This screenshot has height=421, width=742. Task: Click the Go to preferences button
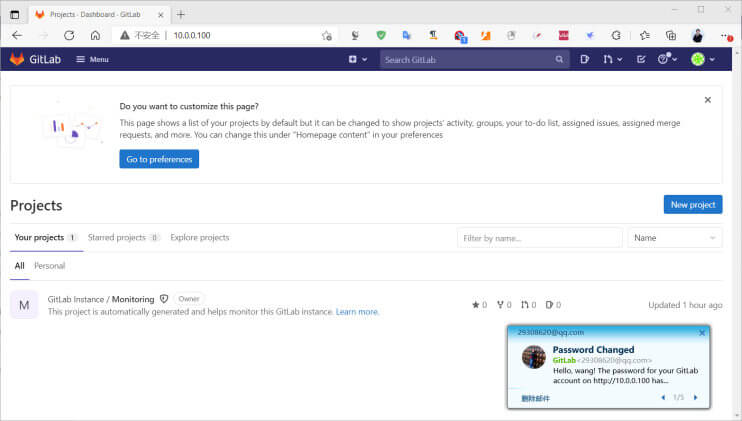click(159, 159)
